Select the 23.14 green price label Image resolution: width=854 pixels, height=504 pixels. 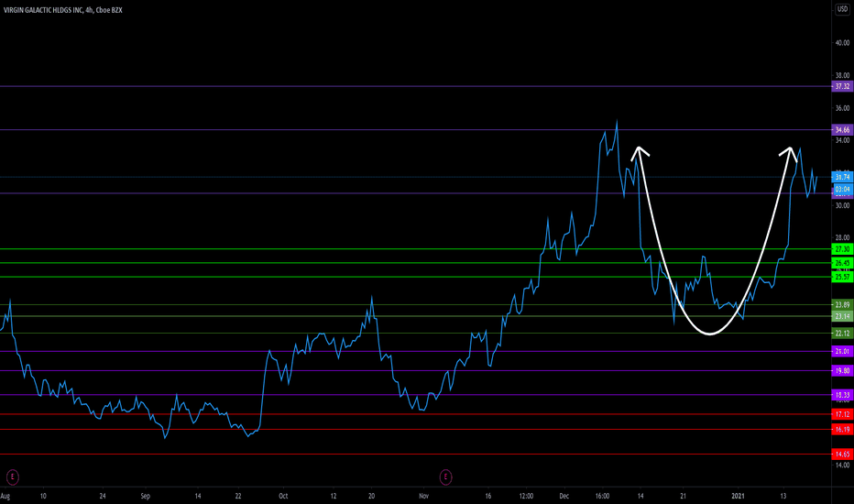(x=842, y=316)
